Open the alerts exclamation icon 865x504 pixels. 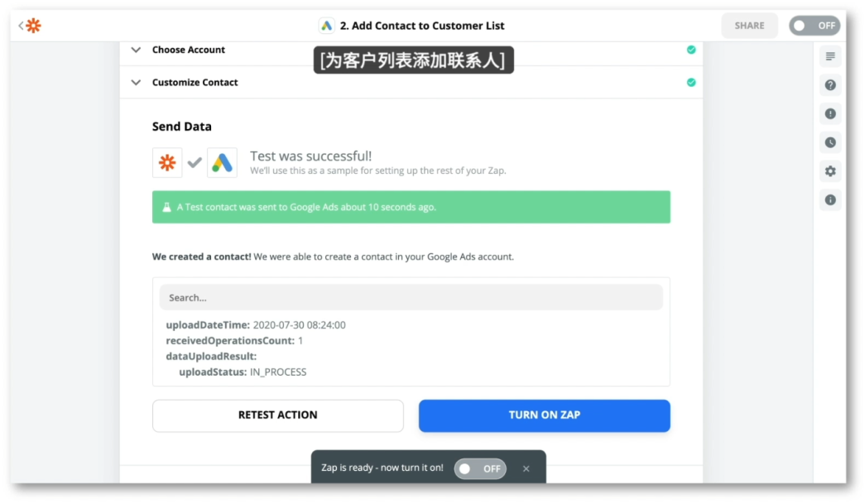point(829,113)
